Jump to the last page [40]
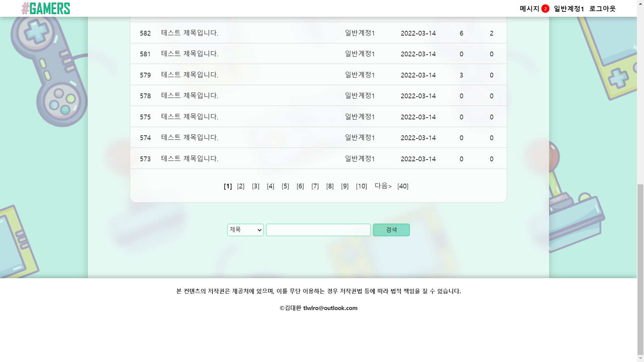The height and width of the screenshot is (362, 644). [402, 186]
